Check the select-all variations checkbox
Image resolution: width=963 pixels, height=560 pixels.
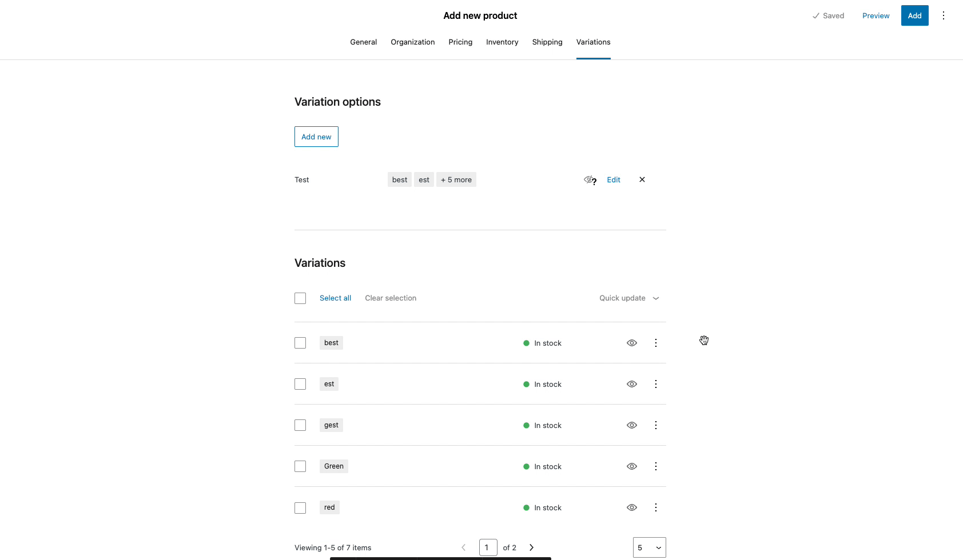[x=300, y=298]
